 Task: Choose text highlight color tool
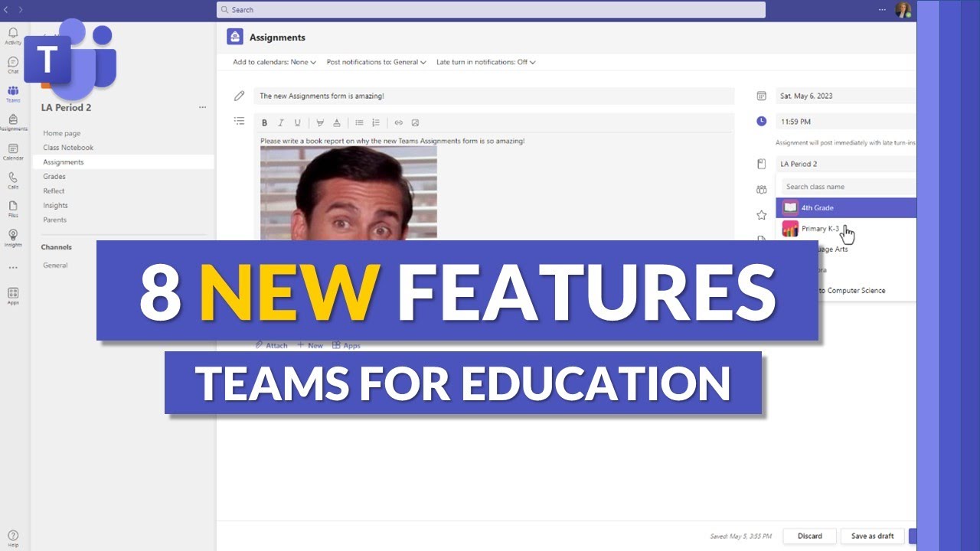pyautogui.click(x=320, y=122)
